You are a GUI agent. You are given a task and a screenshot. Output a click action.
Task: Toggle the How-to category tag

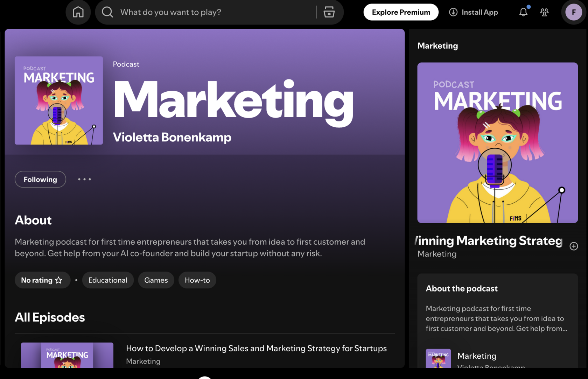click(197, 280)
